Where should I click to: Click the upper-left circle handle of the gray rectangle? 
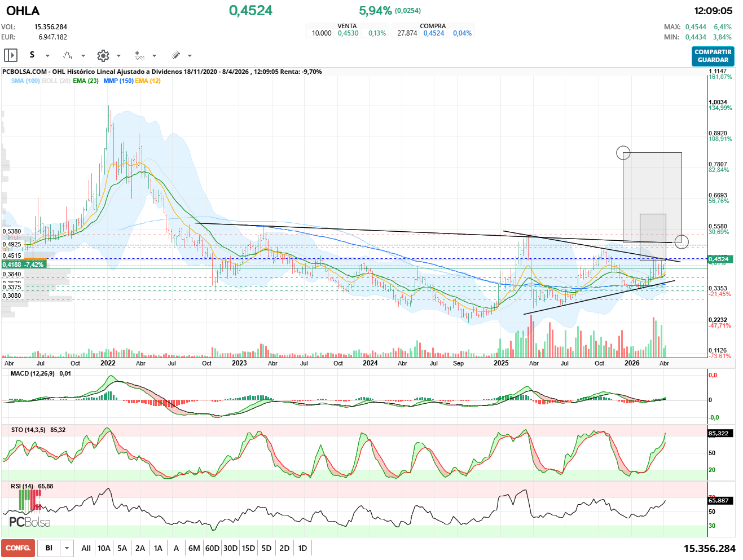(x=623, y=152)
